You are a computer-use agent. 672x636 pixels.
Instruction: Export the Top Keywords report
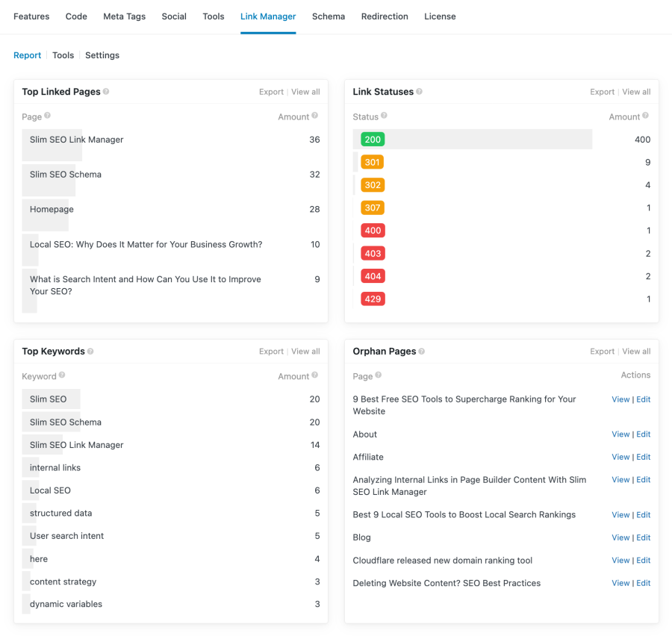pos(271,352)
